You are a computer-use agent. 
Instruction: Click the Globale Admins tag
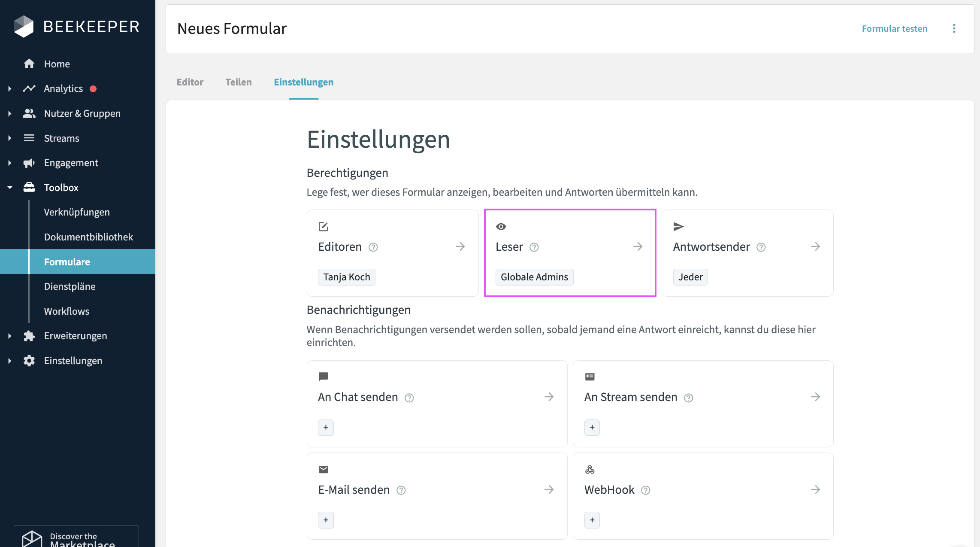pos(534,277)
